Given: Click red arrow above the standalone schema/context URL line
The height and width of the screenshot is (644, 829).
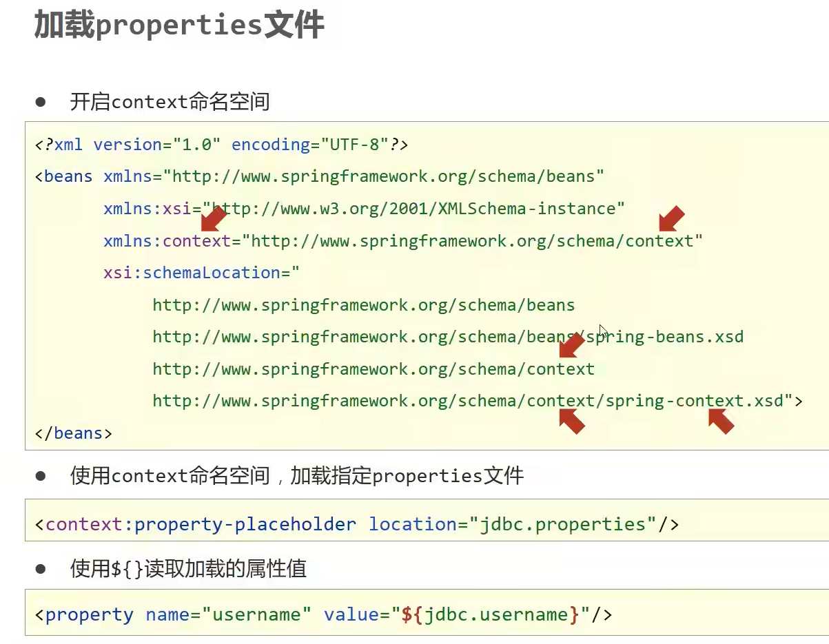Looking at the screenshot, I should [571, 344].
